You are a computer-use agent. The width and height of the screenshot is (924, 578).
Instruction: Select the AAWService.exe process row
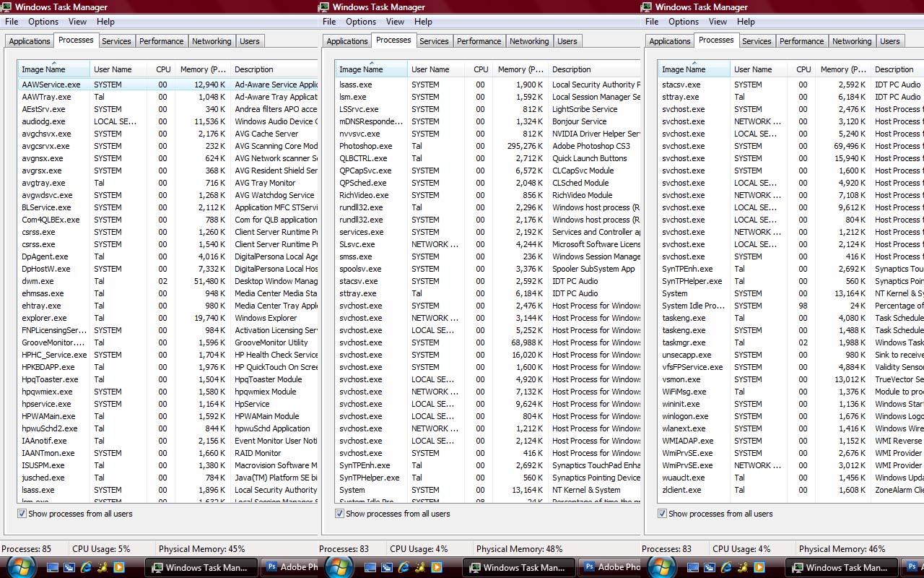pyautogui.click(x=167, y=85)
